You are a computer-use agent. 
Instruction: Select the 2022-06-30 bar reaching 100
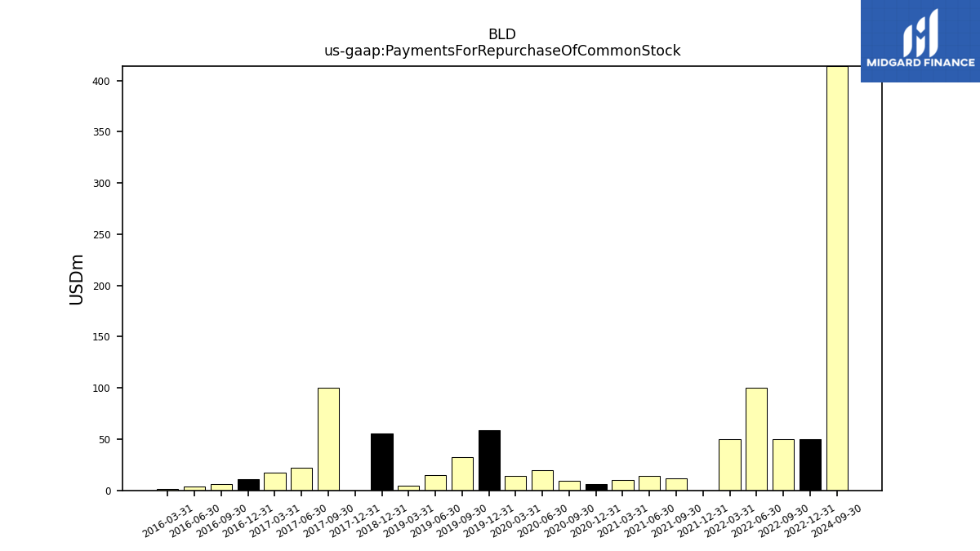pyautogui.click(x=756, y=439)
